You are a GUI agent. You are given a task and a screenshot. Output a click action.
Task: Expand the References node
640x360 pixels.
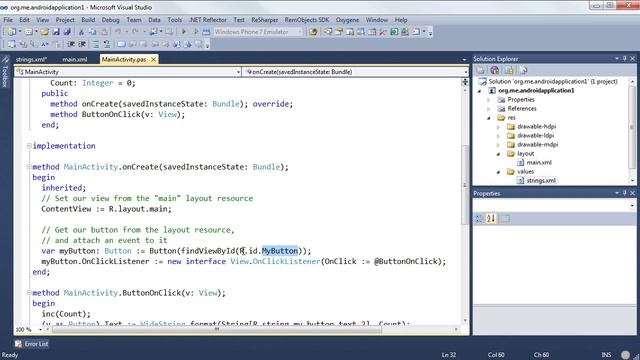point(489,109)
